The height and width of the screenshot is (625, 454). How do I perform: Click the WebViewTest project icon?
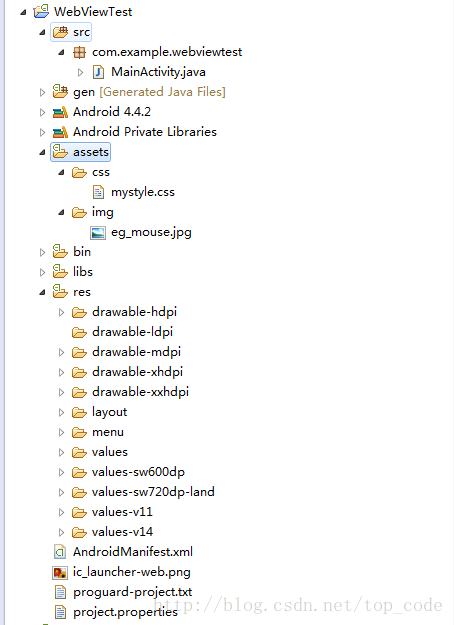tap(41, 12)
